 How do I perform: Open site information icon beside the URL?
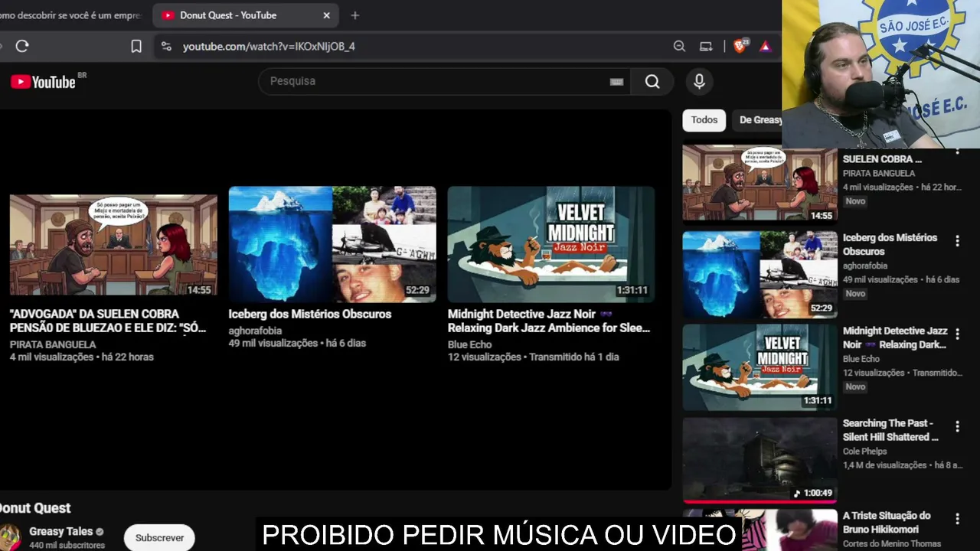[x=166, y=46]
